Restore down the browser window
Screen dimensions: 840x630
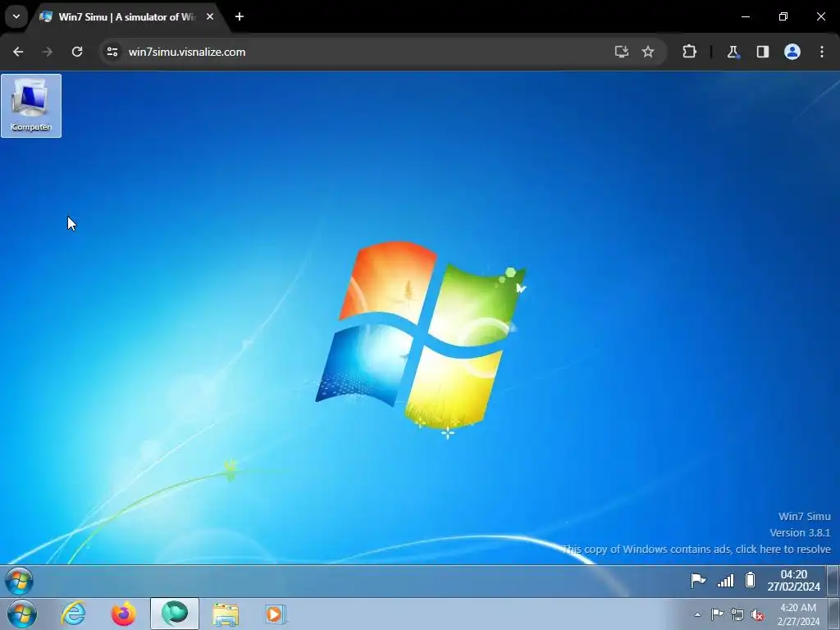783,16
